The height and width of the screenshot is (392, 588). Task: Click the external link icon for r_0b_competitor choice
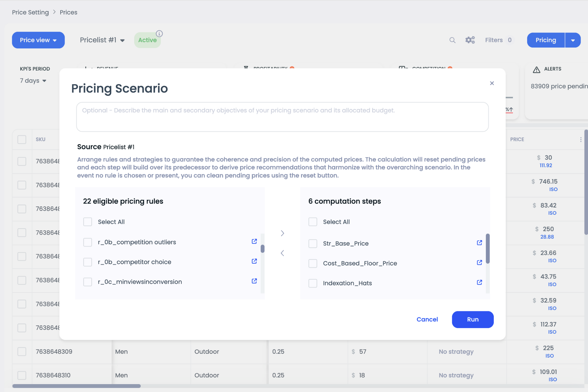tap(254, 261)
